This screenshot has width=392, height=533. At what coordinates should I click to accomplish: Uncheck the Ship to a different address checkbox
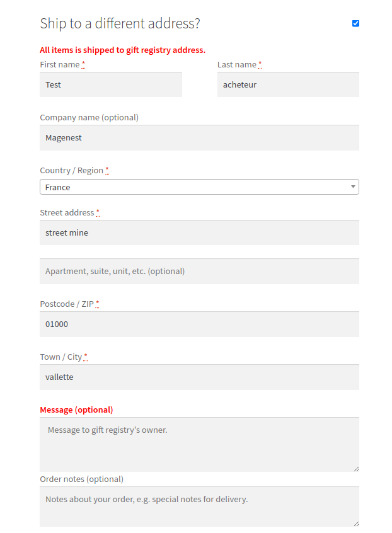coord(355,23)
